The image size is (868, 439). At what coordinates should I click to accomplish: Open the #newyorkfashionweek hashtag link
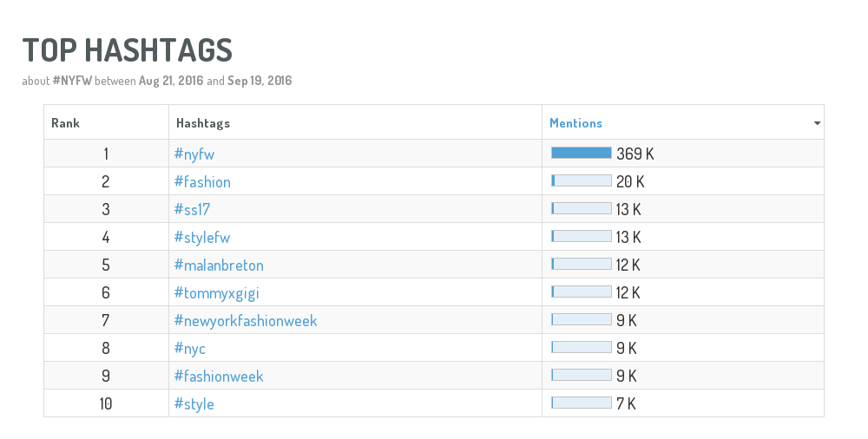click(246, 320)
